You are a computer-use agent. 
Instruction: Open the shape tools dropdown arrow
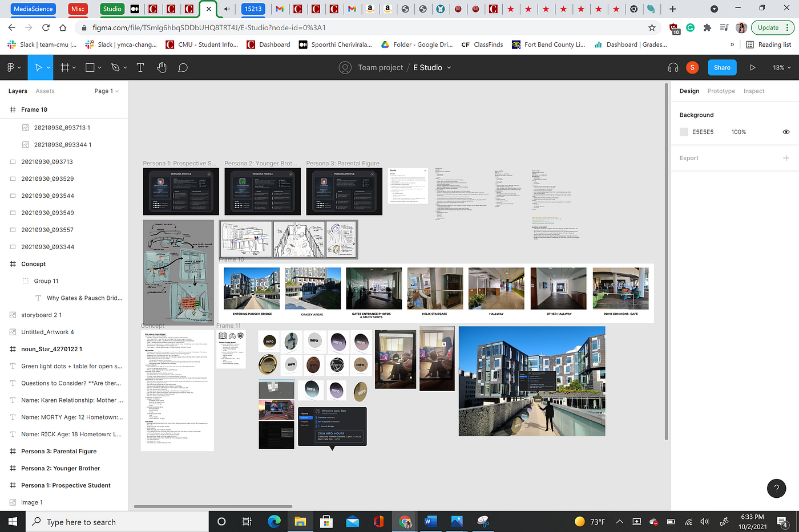pyautogui.click(x=100, y=67)
